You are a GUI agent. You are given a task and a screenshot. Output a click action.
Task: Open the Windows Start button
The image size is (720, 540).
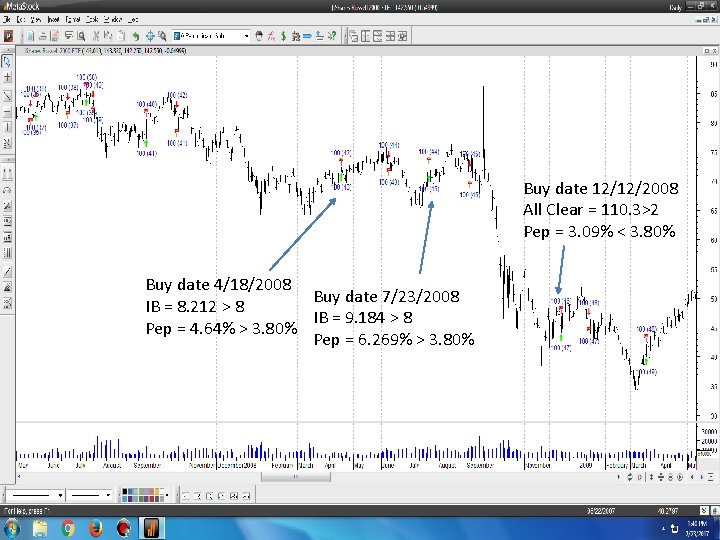(x=11, y=529)
